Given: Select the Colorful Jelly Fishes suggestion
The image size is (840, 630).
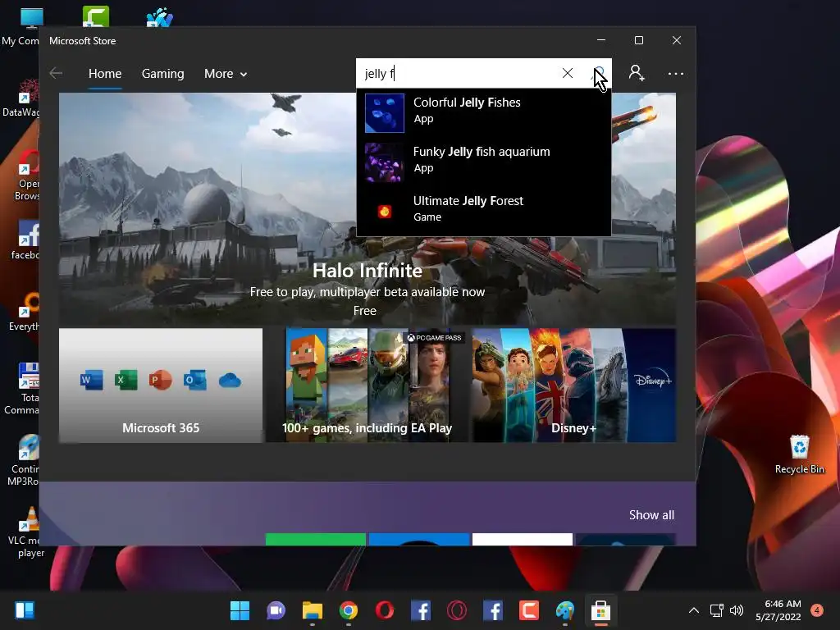Looking at the screenshot, I should [x=484, y=112].
